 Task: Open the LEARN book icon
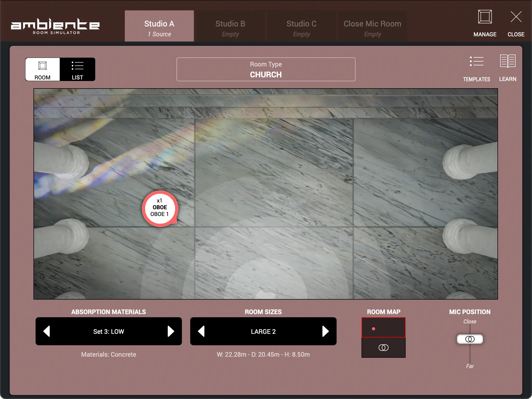pos(508,61)
